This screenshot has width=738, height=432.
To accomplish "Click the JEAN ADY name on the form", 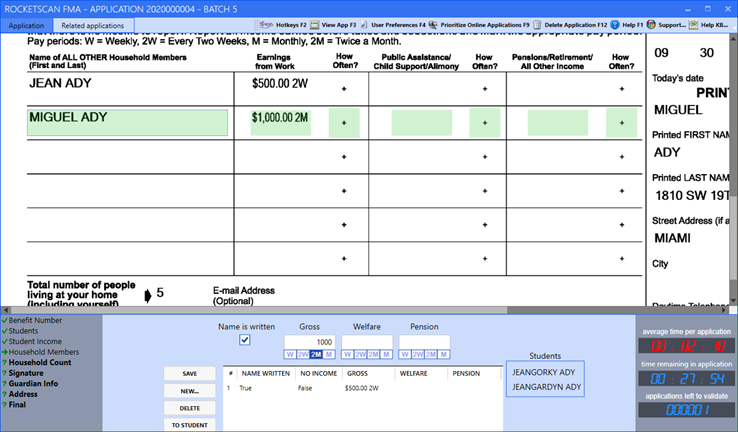I will point(60,83).
